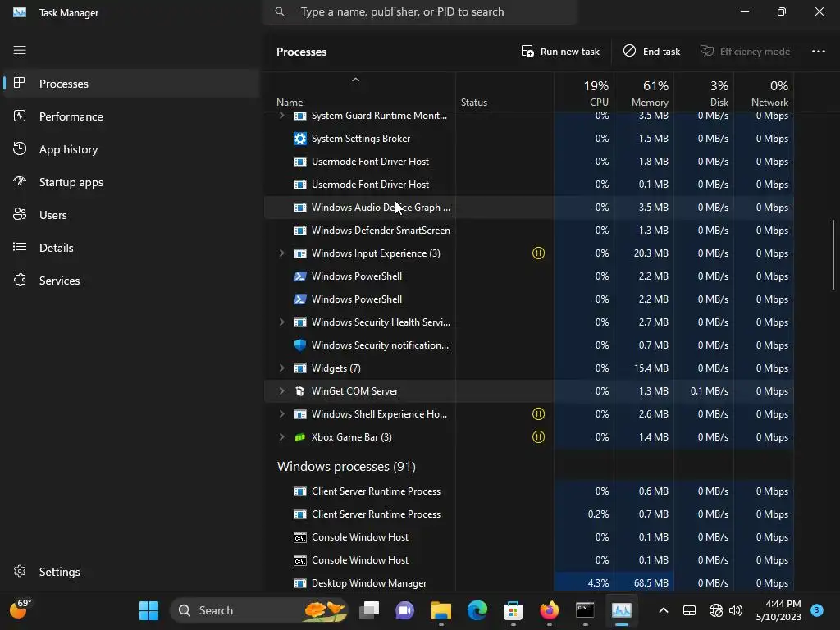The image size is (840, 630).
Task: Expand the WinGet COM Server row
Action: [x=282, y=391]
